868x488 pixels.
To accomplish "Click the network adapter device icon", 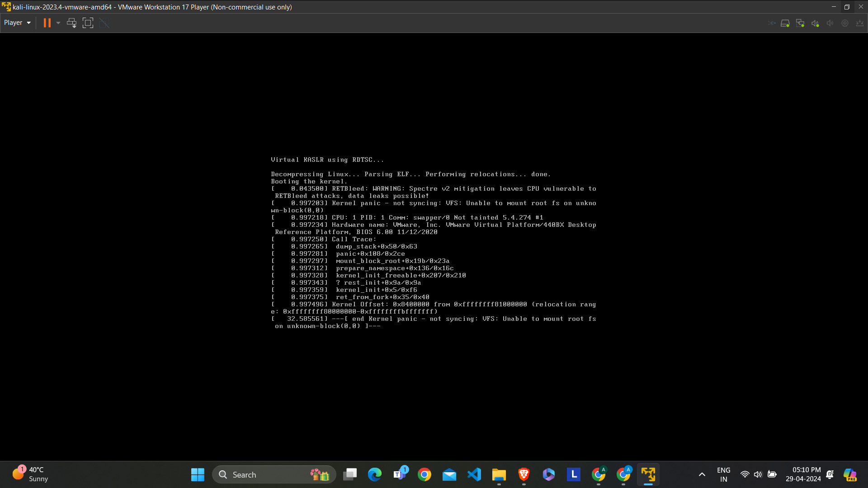I will [x=800, y=23].
